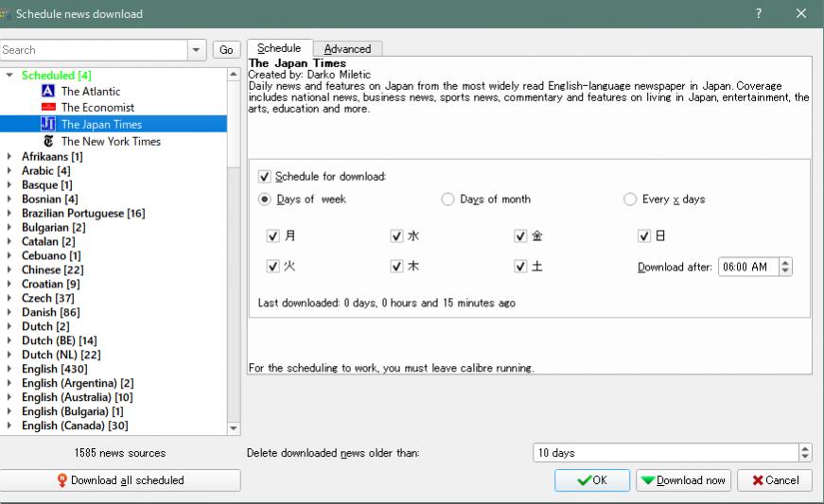Select the Basque [1] language row
824x504 pixels.
click(x=47, y=184)
